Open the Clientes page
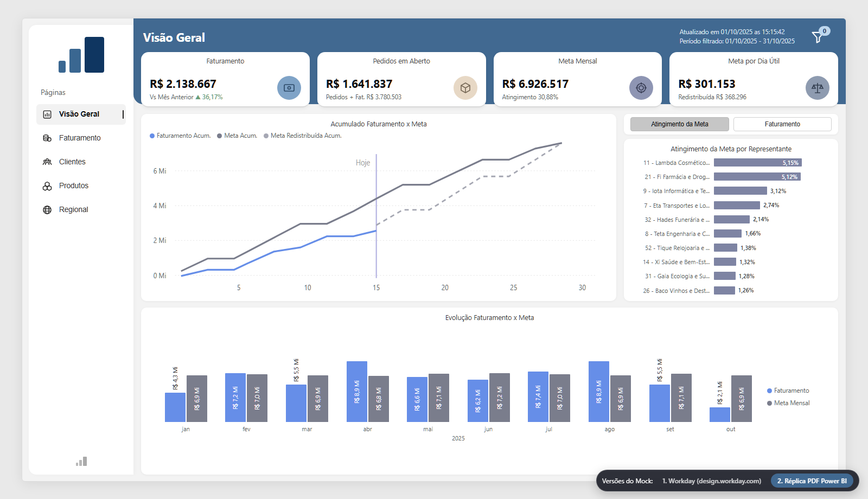Viewport: 868px width, 499px height. coord(81,162)
